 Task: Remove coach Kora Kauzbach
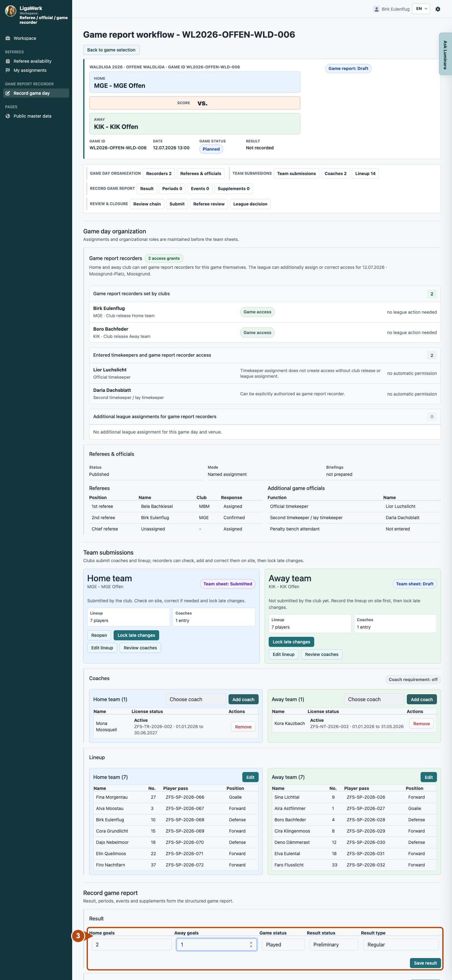[x=421, y=724]
